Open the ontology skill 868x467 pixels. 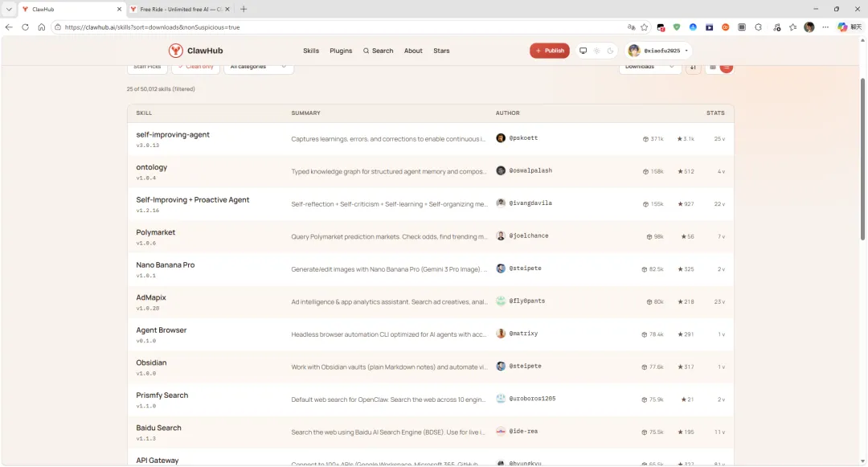coord(152,167)
